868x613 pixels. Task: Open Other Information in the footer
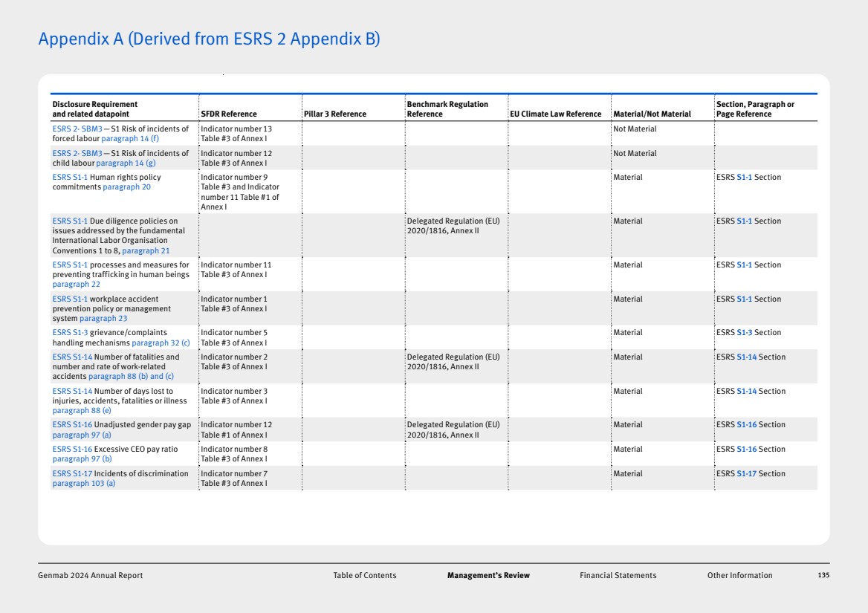point(739,575)
